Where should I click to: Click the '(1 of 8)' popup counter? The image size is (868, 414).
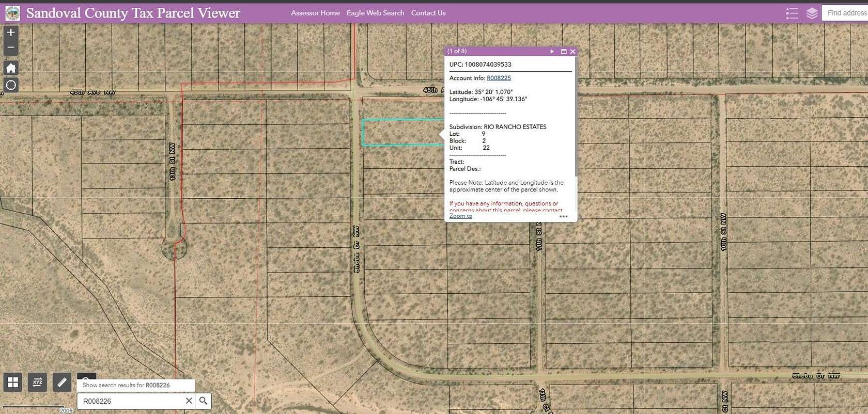pyautogui.click(x=457, y=51)
